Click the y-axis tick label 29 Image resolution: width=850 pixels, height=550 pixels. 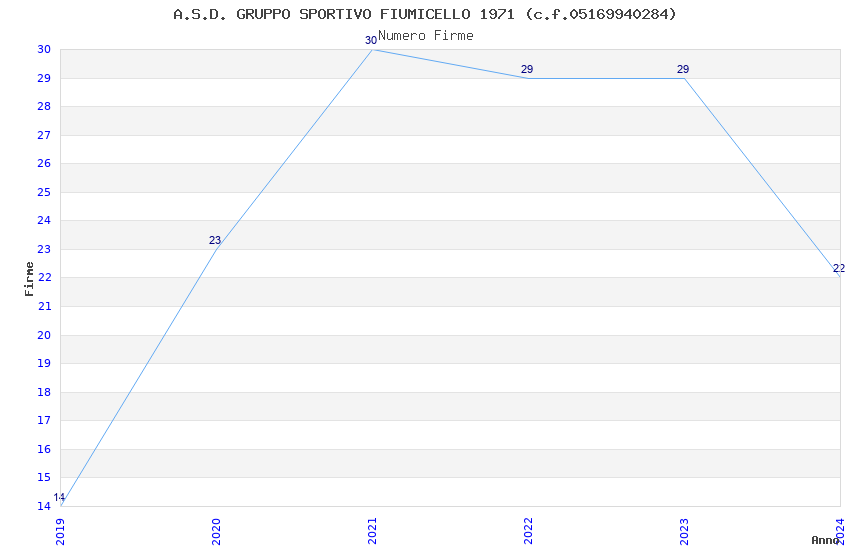pyautogui.click(x=44, y=78)
